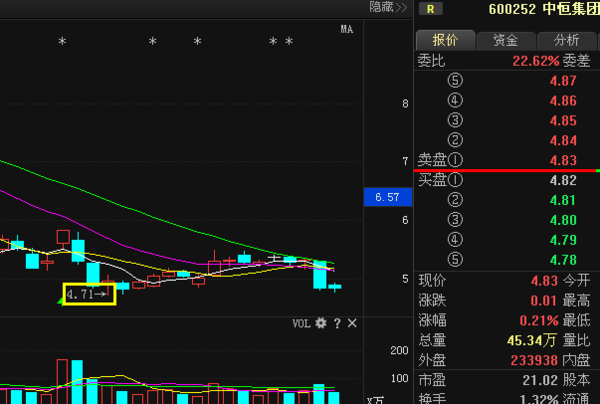600x404 pixels.
Task: Click the buy level 1 circled icon
Action: pos(455,180)
